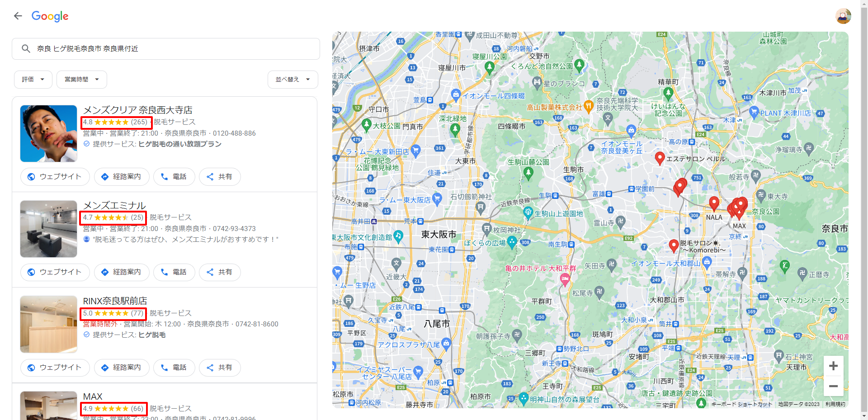Get 経路案内 directions to メンズエミナル

[122, 272]
